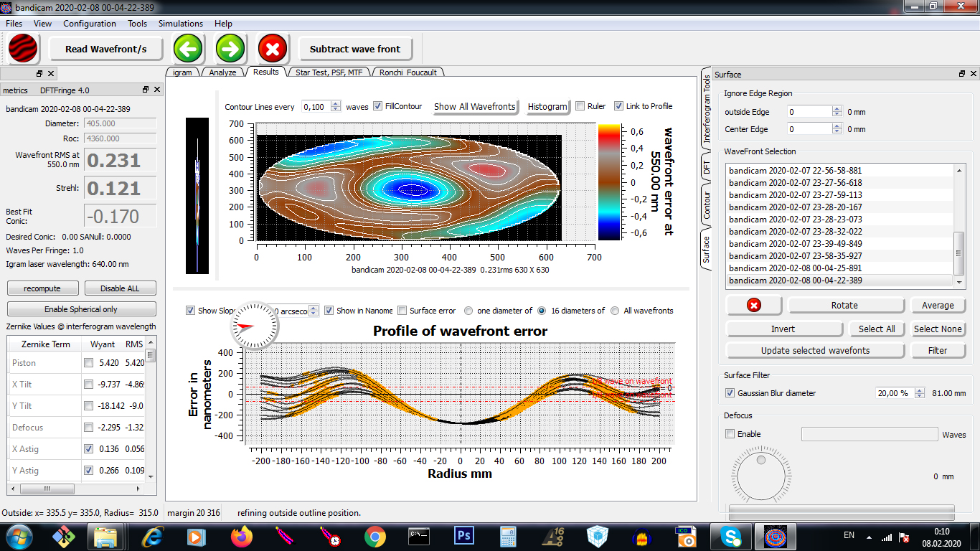This screenshot has width=980, height=551.
Task: Increase outside Edge spinner value
Action: tap(837, 109)
